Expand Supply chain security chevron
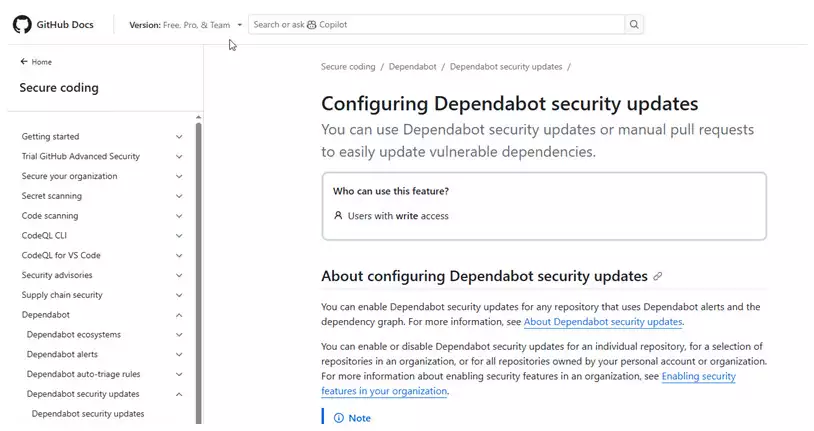 click(179, 294)
